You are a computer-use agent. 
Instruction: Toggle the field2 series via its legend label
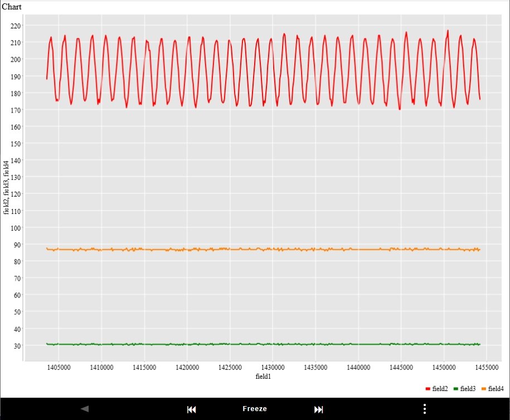click(440, 389)
